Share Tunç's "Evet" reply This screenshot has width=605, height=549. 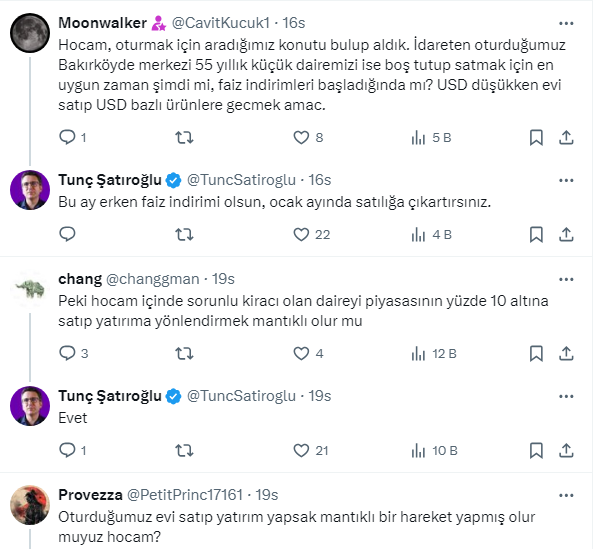pos(565,450)
